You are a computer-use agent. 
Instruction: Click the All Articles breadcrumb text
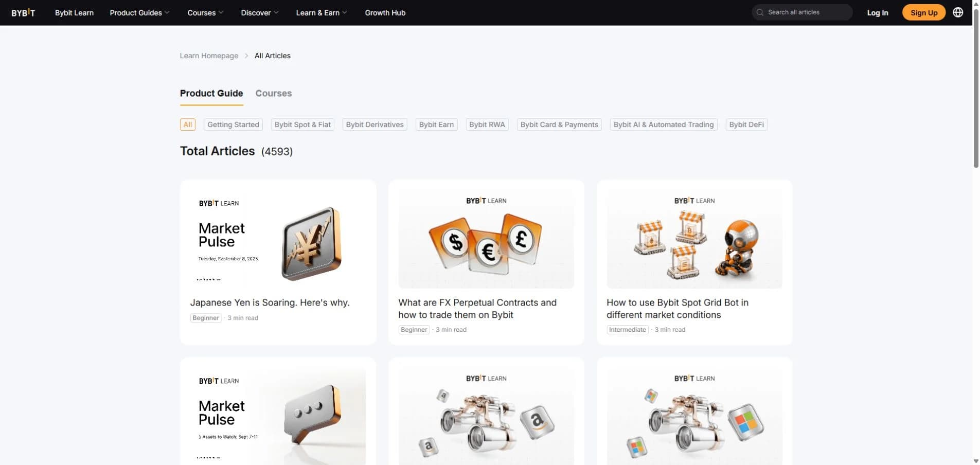coord(273,56)
